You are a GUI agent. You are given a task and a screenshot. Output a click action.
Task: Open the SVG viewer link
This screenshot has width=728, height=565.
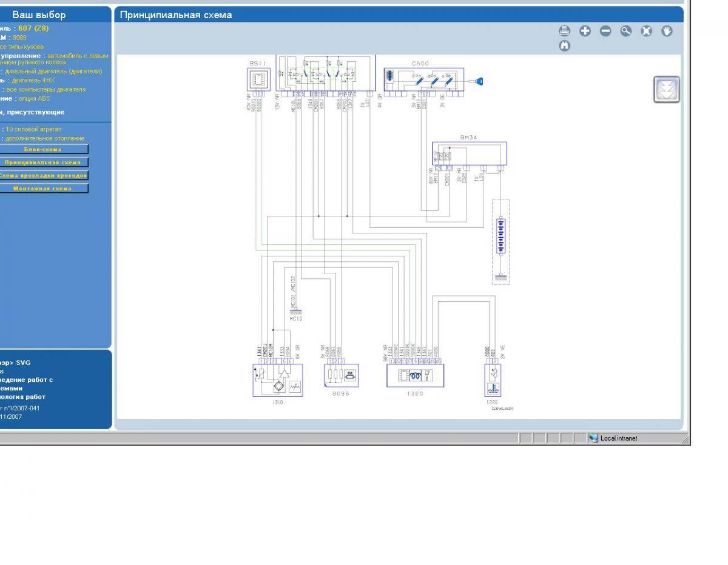tap(16, 363)
